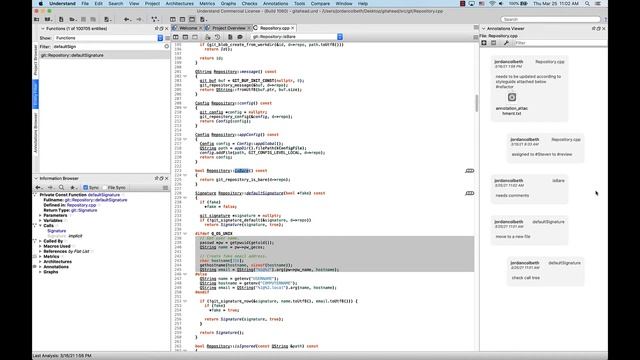Screen dimensions: 640x360
Task: Expand the Variables node
Action: point(40,220)
